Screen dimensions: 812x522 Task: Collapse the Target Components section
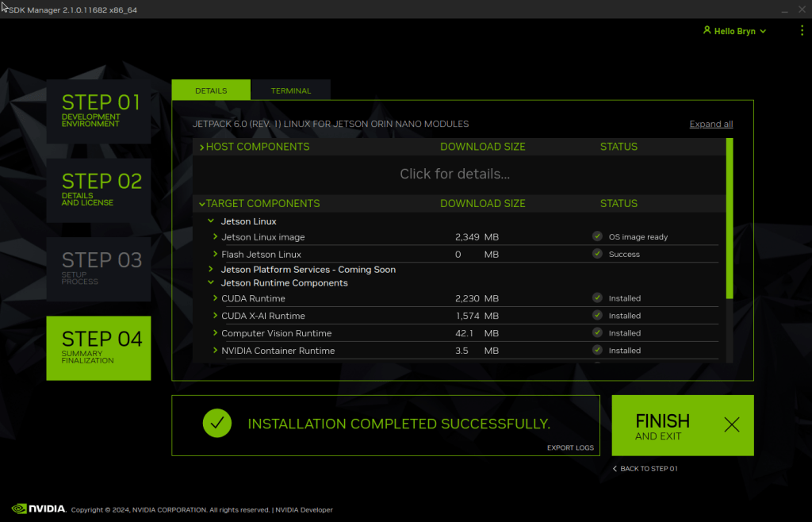[x=202, y=204]
